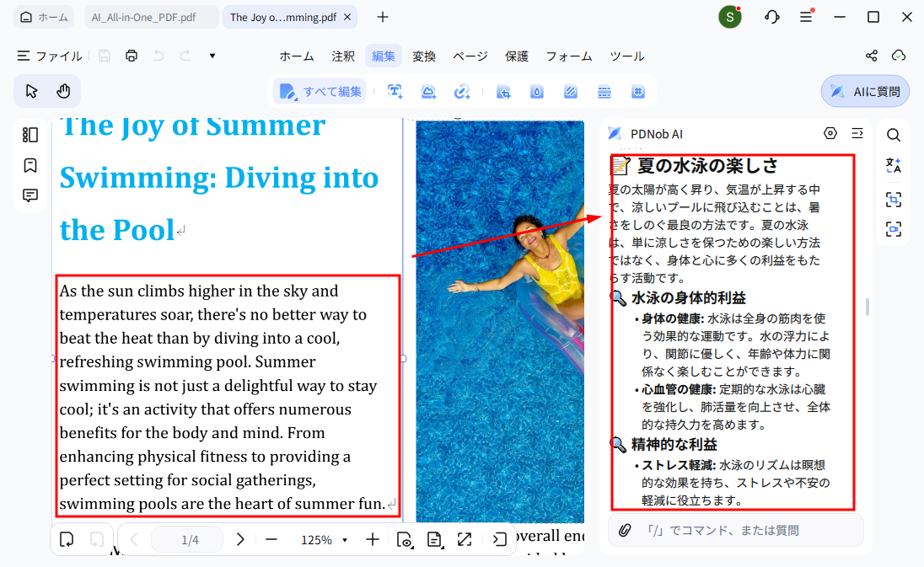Open the translate icon in right sidebar

(x=894, y=165)
